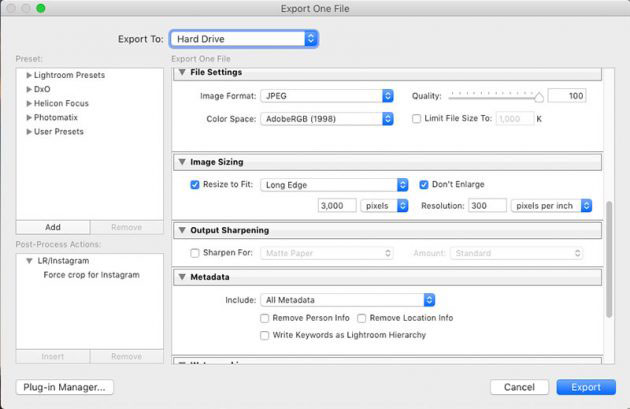Click the settings panel scrollbar
Screen dimensions: 630x409
pos(609,260)
